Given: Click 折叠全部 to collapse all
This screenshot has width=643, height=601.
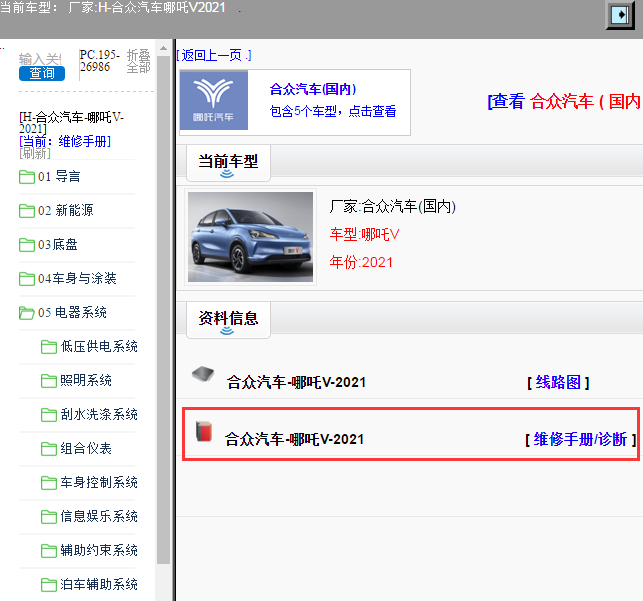Looking at the screenshot, I should [x=138, y=61].
